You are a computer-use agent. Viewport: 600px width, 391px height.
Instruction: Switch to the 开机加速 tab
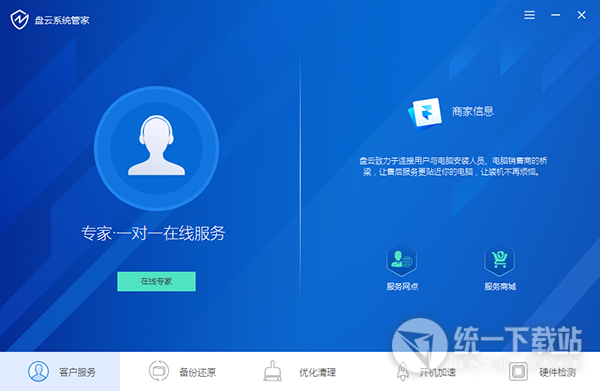click(x=420, y=371)
